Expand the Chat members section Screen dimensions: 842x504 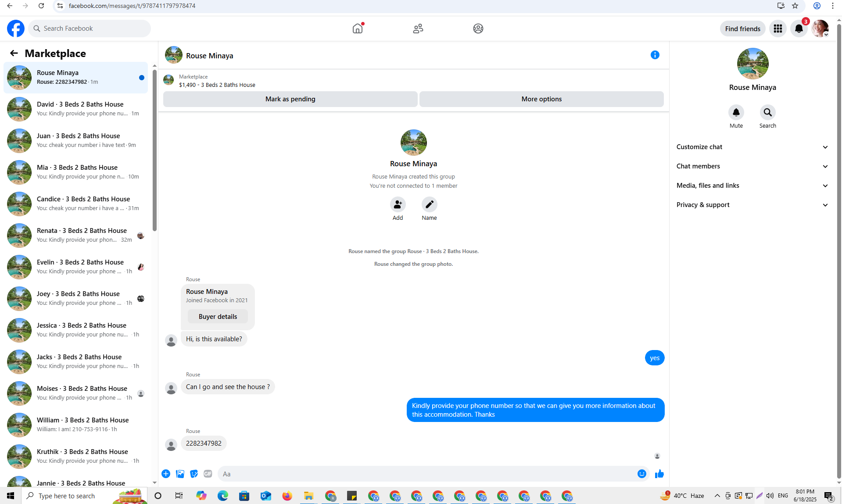[752, 166]
